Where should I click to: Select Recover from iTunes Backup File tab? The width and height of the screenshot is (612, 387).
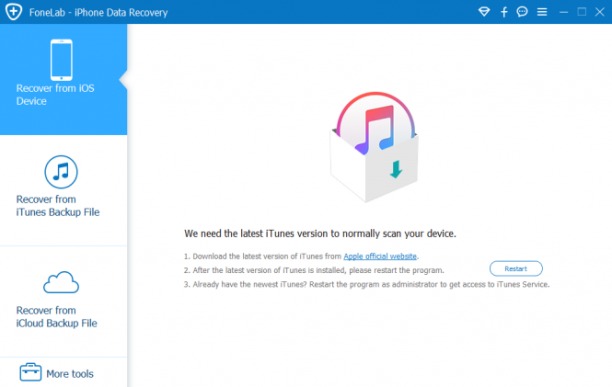63,190
